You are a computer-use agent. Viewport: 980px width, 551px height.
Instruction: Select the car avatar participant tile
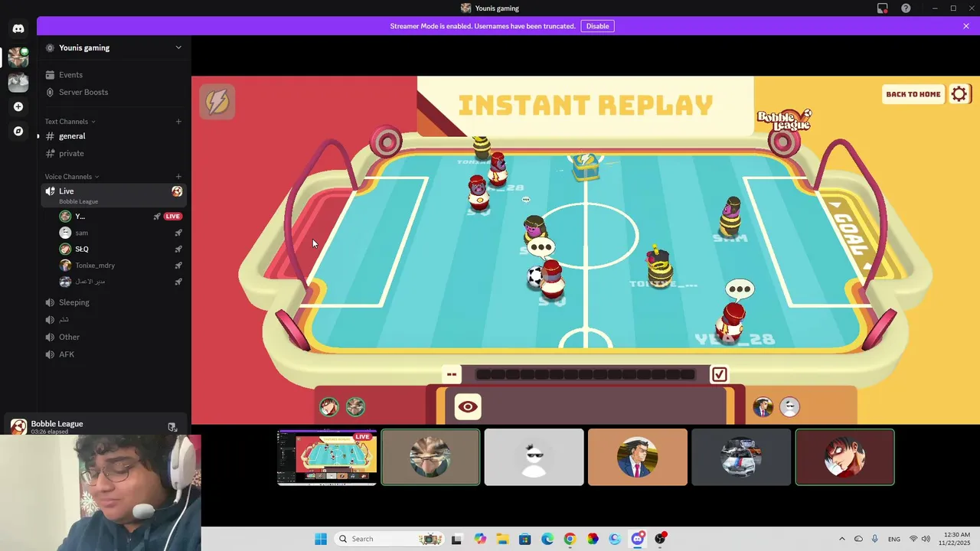[x=741, y=458]
